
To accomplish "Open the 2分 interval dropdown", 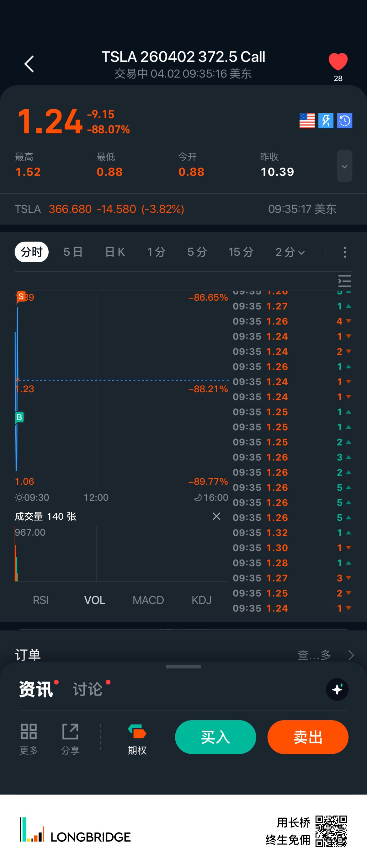I will (x=290, y=252).
